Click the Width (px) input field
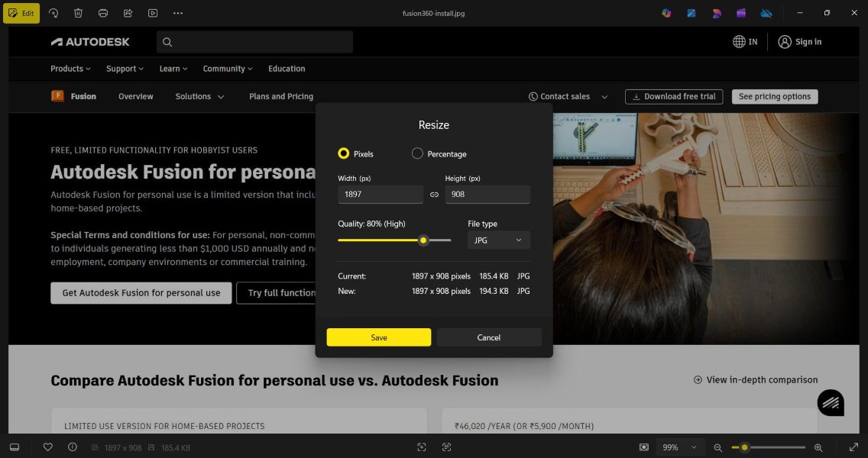The width and height of the screenshot is (868, 458). pos(381,195)
